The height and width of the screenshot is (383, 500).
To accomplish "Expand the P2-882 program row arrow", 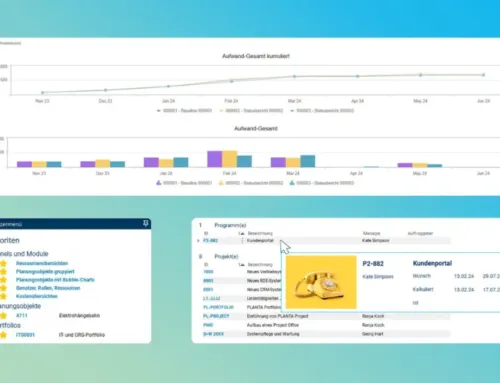I will point(198,240).
